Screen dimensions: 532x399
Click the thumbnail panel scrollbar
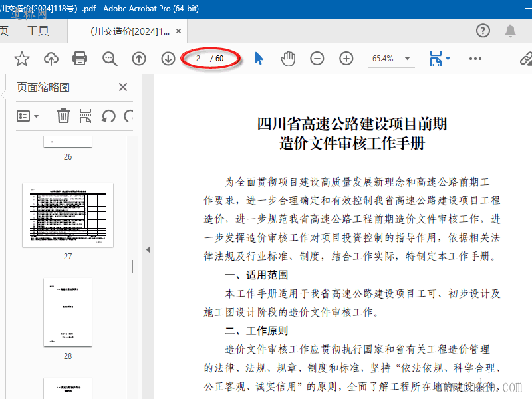pyautogui.click(x=132, y=267)
